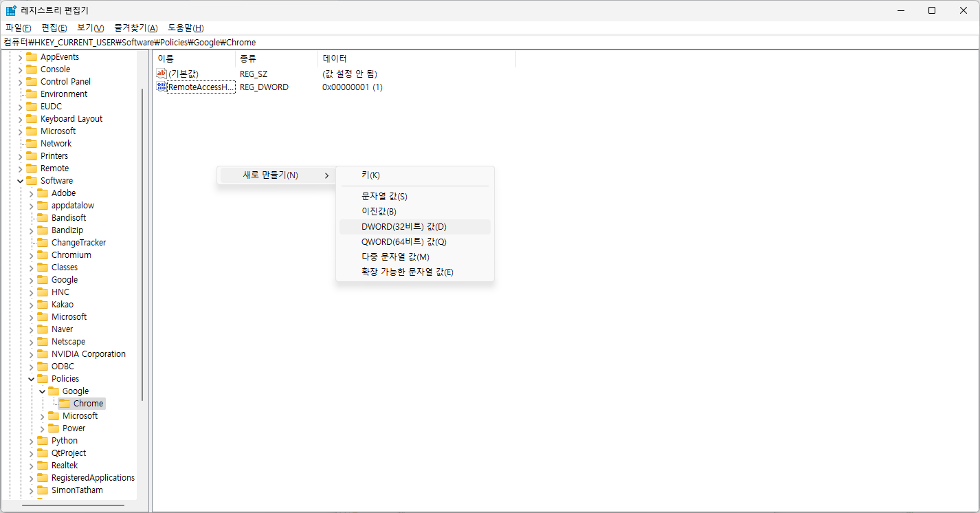
Task: Sort by the 이름 column header
Action: point(194,59)
